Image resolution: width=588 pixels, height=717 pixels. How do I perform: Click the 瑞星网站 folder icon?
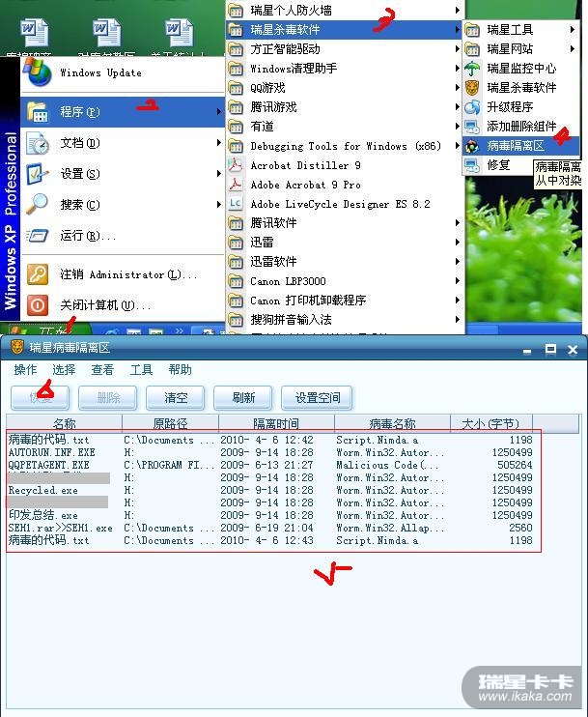pos(472,49)
